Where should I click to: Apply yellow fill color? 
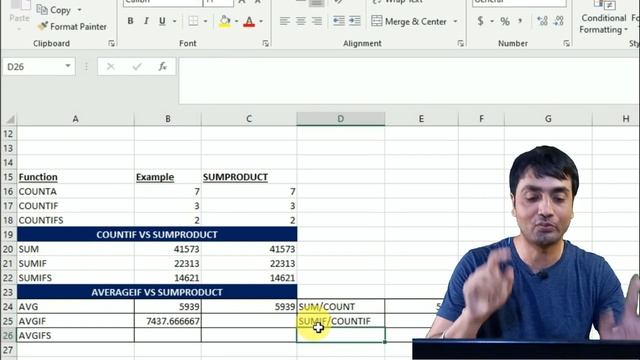tap(224, 21)
